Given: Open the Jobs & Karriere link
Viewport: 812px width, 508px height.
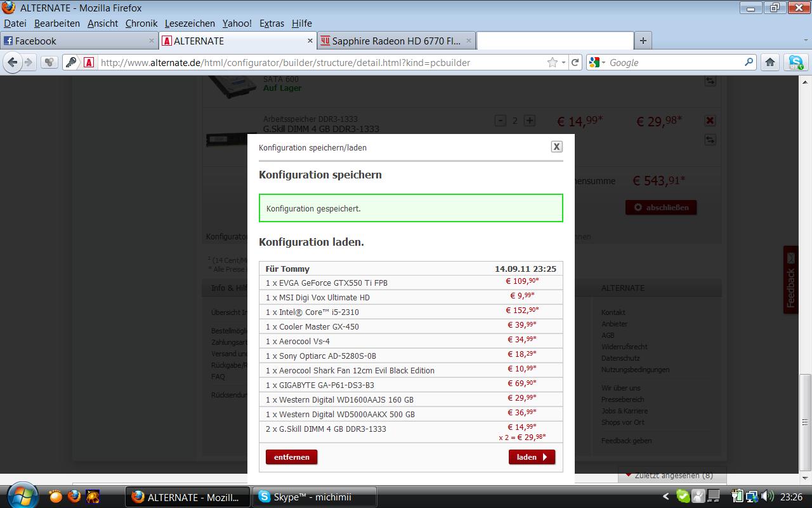Looking at the screenshot, I should [x=624, y=411].
